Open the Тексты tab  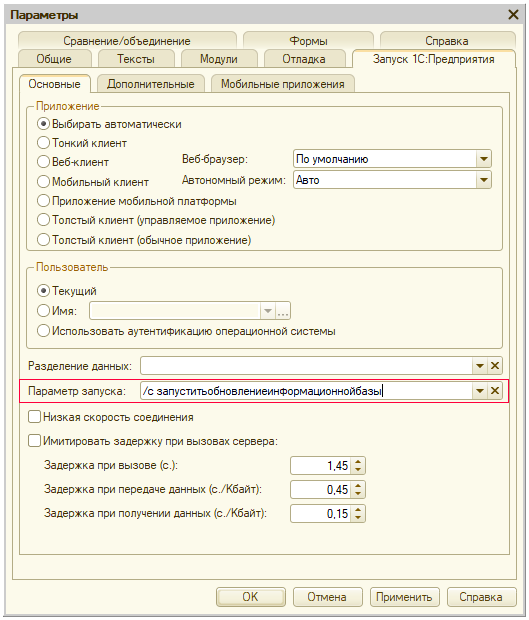click(136, 59)
